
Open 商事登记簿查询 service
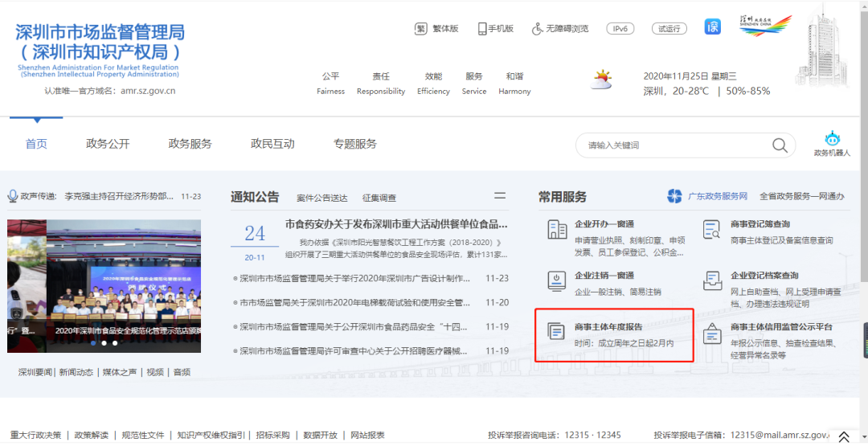coord(760,223)
